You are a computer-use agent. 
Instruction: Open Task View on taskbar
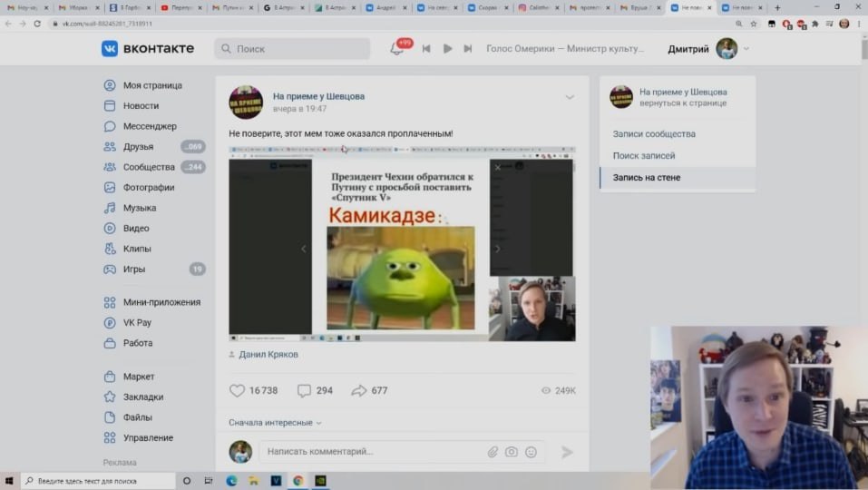(208, 481)
